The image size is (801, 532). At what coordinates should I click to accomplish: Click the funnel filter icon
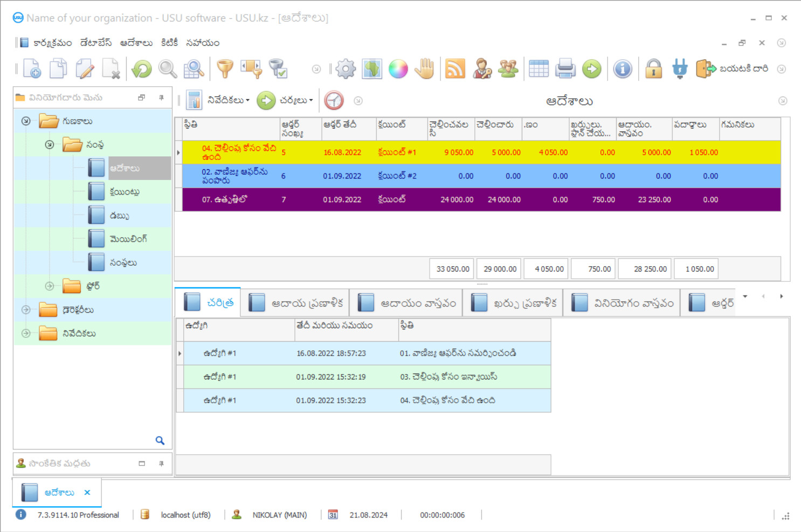pyautogui.click(x=225, y=69)
